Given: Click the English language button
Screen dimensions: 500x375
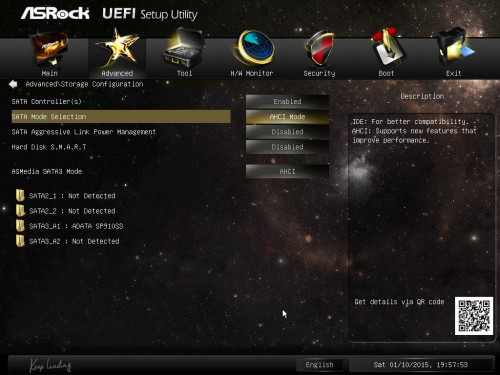Looking at the screenshot, I should (319, 365).
